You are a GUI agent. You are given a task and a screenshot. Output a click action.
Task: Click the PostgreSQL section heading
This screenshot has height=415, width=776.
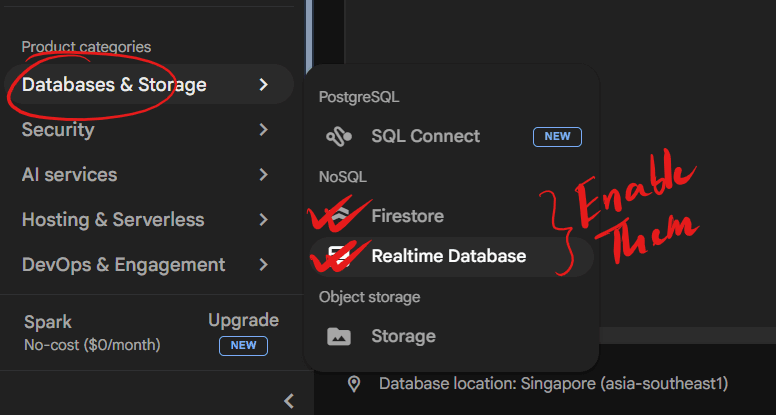[359, 97]
